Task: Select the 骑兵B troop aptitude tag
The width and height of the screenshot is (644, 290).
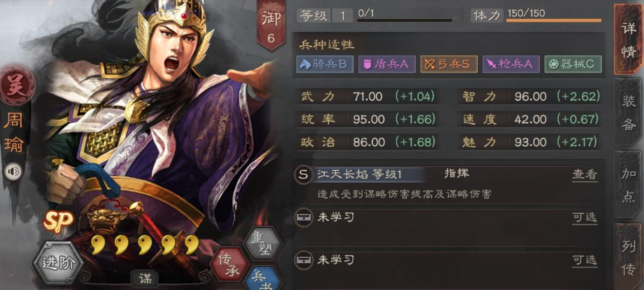Action: pos(325,64)
